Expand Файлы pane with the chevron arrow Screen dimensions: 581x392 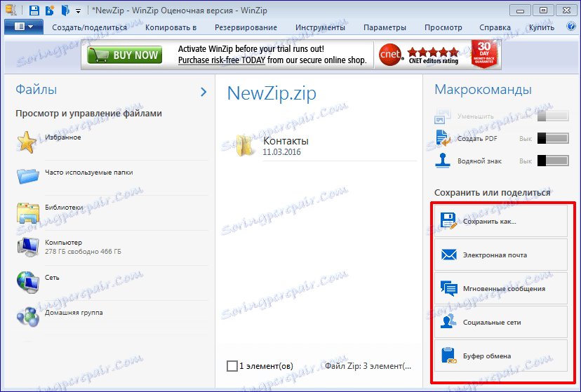(203, 92)
